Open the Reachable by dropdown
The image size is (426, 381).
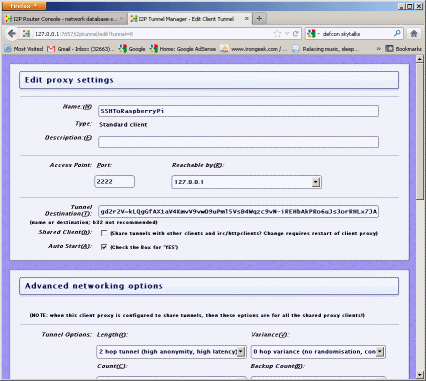click(x=246, y=182)
